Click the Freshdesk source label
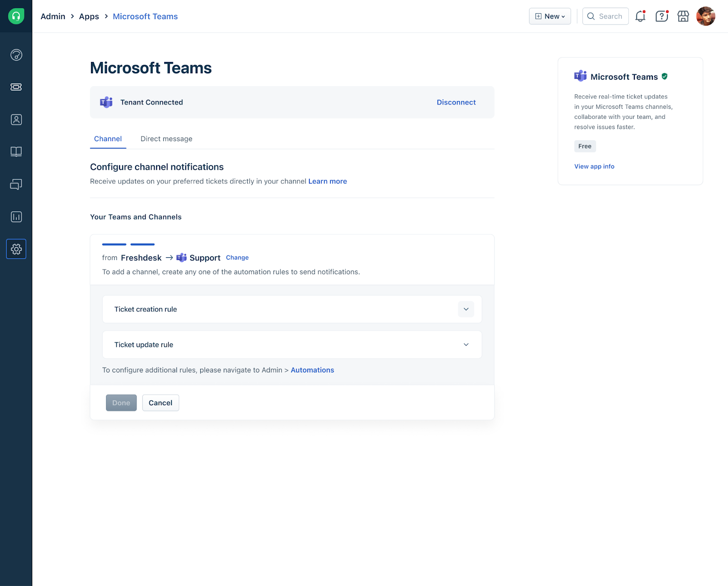The height and width of the screenshot is (586, 728). point(141,258)
